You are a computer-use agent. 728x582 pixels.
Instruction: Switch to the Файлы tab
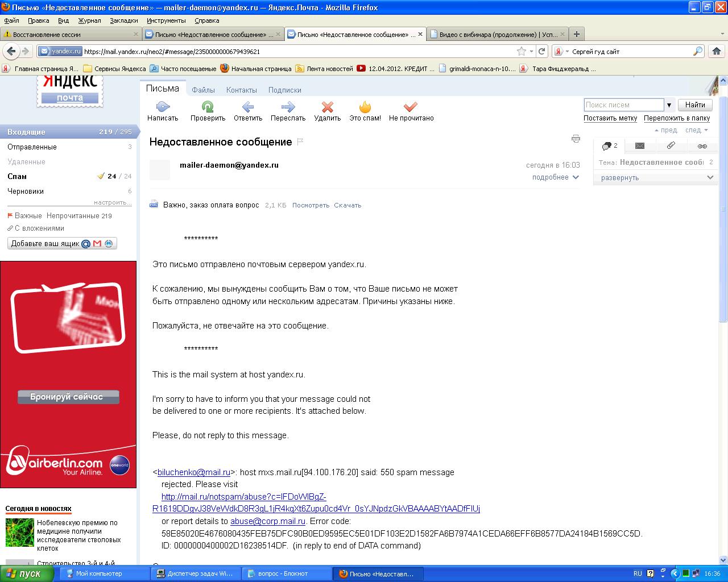pos(203,90)
